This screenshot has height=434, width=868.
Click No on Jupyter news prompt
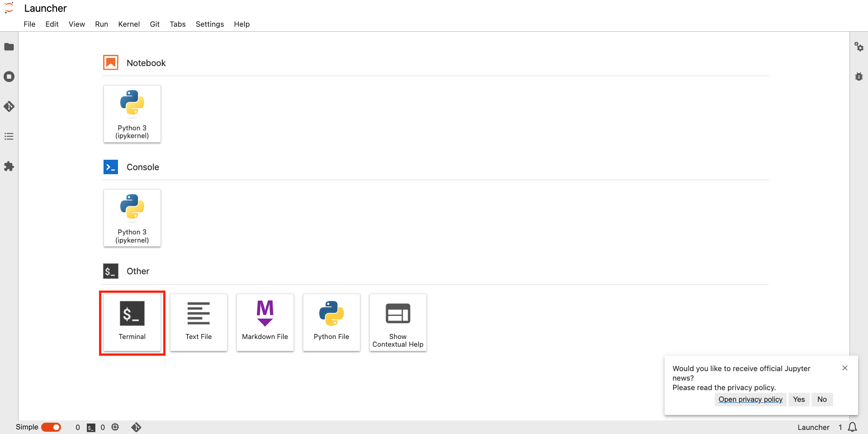pyautogui.click(x=822, y=399)
